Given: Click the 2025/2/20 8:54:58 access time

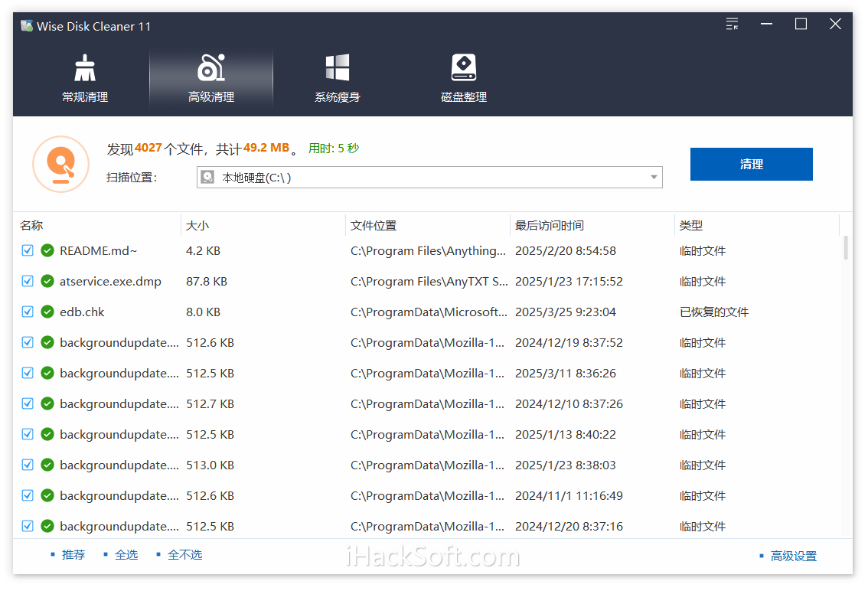Looking at the screenshot, I should coord(566,251).
